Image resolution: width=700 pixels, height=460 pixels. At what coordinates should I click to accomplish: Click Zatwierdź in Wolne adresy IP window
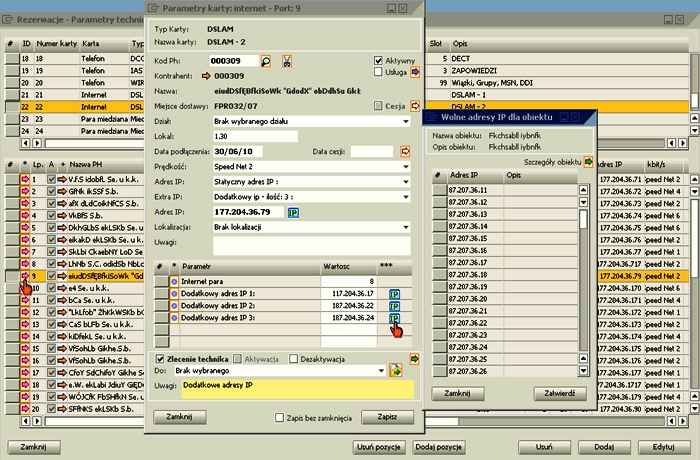tap(560, 393)
